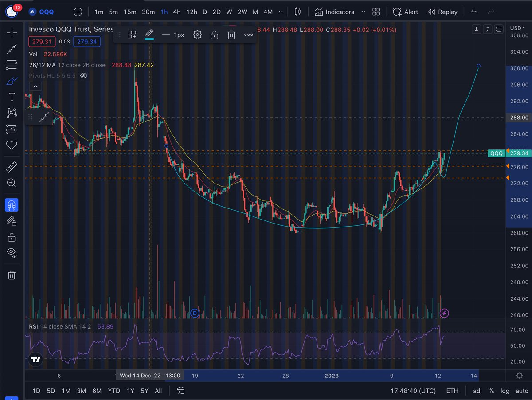Switch to the 1Y range tab

[x=130, y=391]
